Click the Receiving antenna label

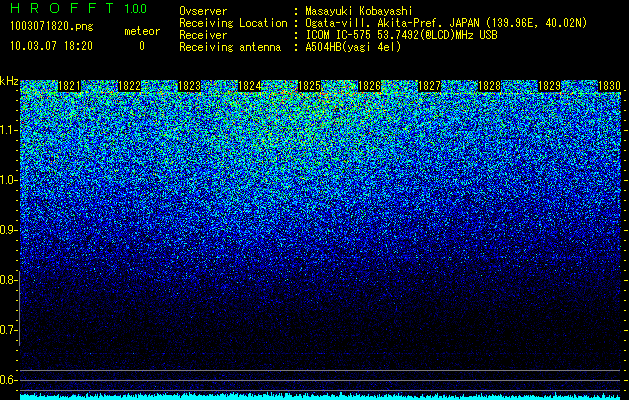click(230, 47)
